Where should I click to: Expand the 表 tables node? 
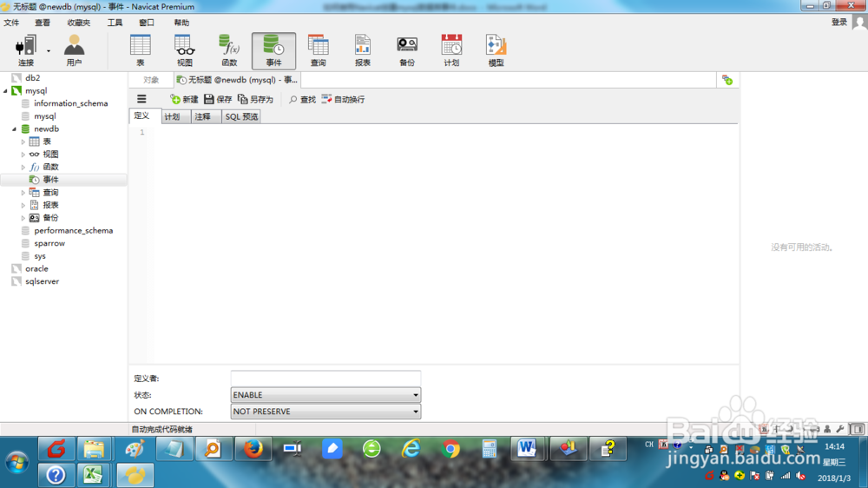pyautogui.click(x=23, y=142)
